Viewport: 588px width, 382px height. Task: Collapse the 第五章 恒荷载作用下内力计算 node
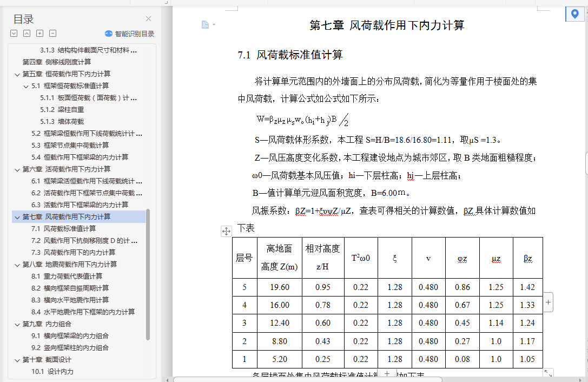click(x=17, y=74)
